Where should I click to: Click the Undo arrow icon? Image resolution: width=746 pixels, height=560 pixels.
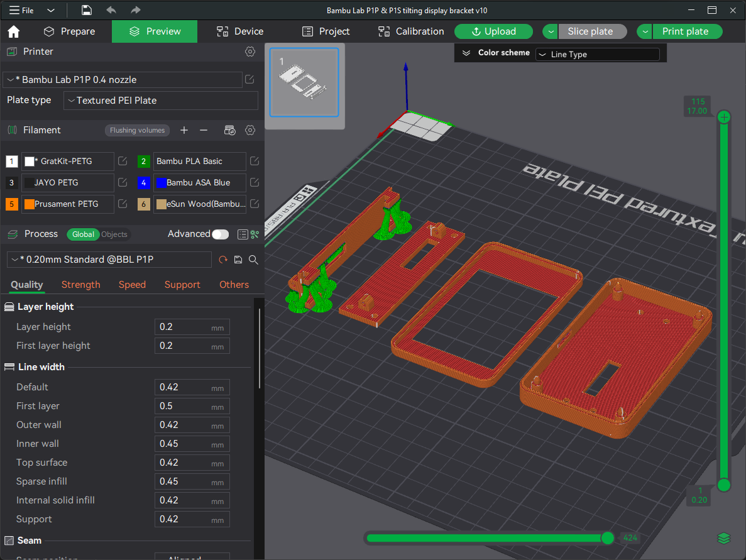pyautogui.click(x=111, y=10)
